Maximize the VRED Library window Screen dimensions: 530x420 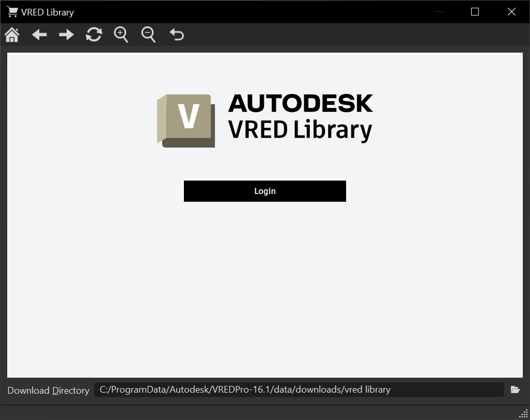[475, 11]
